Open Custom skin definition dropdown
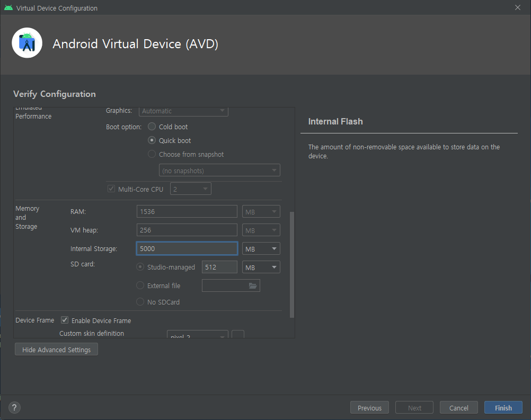Image resolution: width=531 pixels, height=420 pixels. click(x=198, y=334)
